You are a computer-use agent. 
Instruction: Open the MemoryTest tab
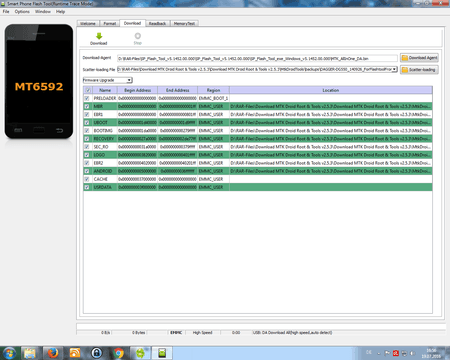click(x=184, y=23)
